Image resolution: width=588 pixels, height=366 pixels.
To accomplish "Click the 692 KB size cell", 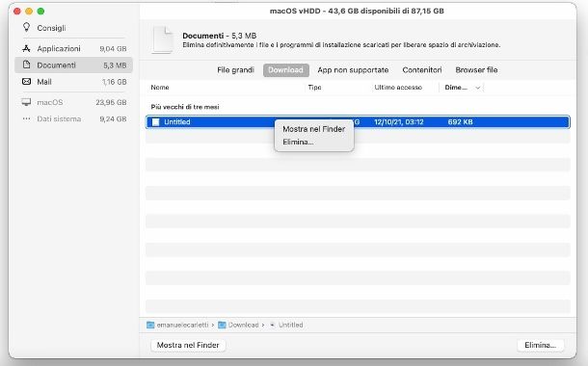I will point(460,121).
